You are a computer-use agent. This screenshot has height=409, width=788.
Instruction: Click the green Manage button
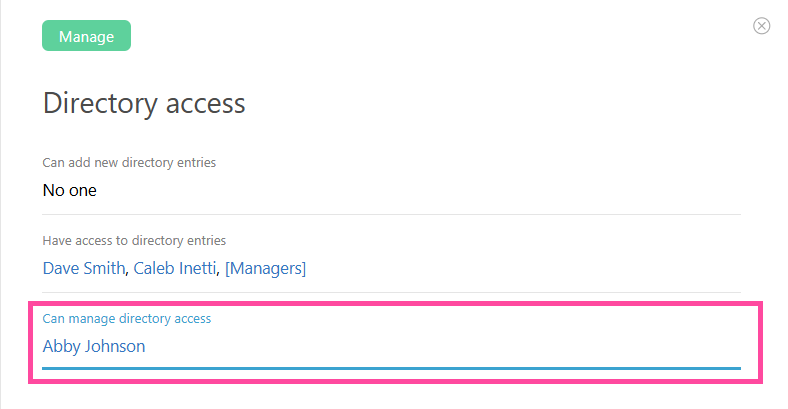point(86,37)
